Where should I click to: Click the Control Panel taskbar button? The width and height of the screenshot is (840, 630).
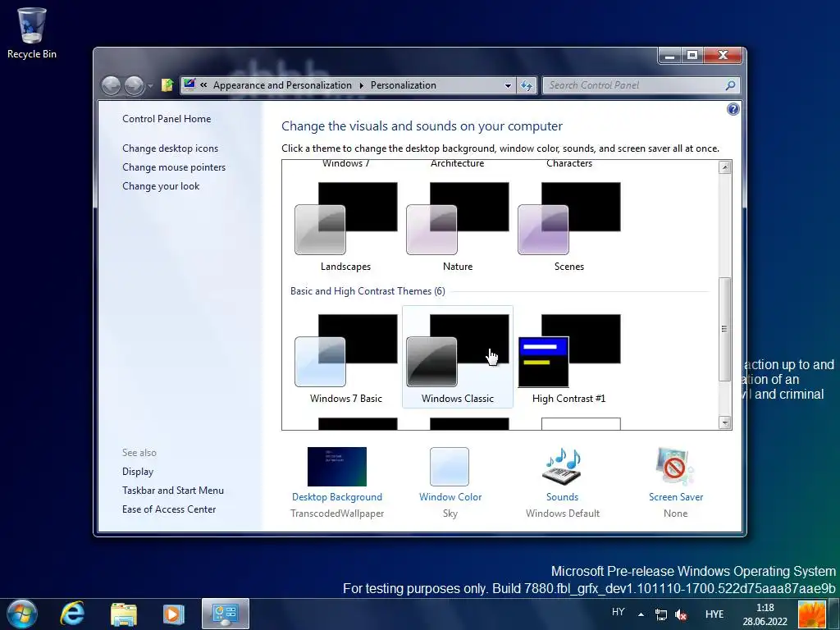[226, 614]
